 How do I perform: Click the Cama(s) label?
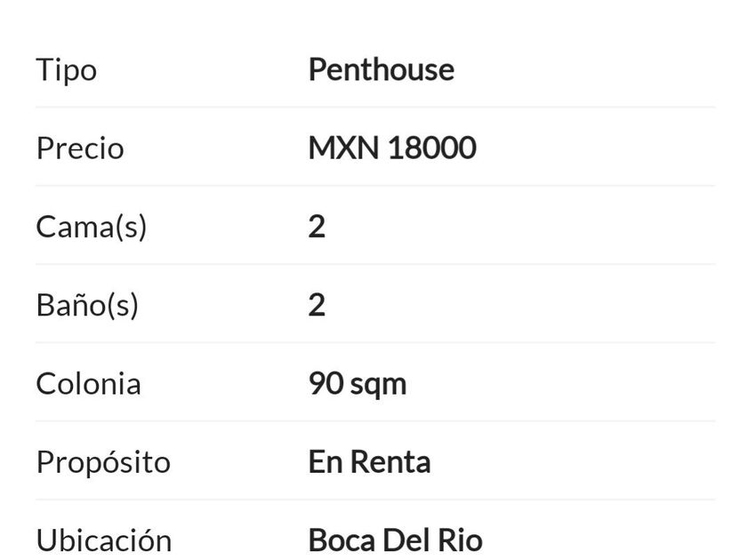pos(91,227)
